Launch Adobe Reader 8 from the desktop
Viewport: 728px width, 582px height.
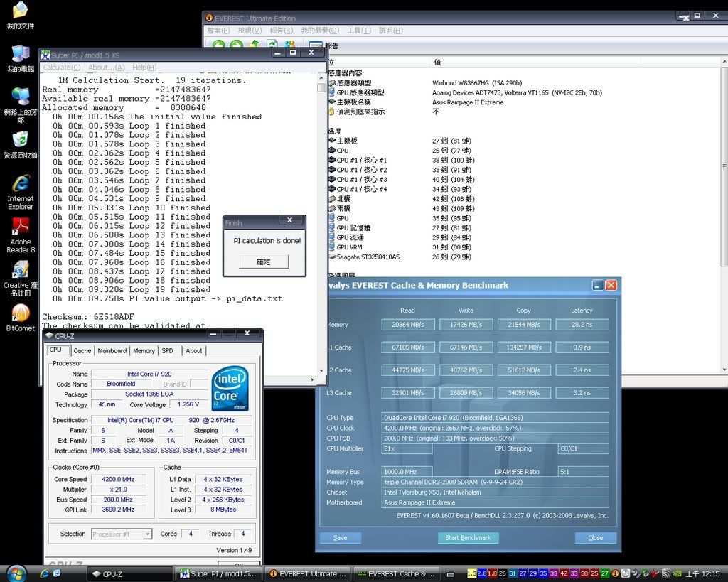(21, 235)
